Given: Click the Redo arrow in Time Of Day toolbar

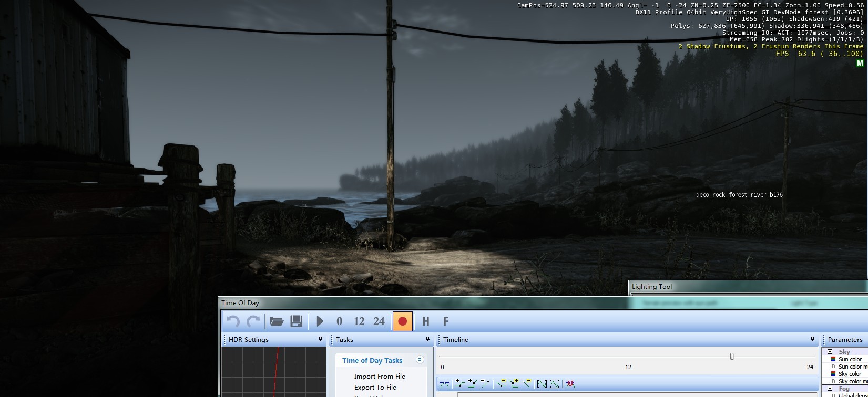Looking at the screenshot, I should click(x=253, y=321).
